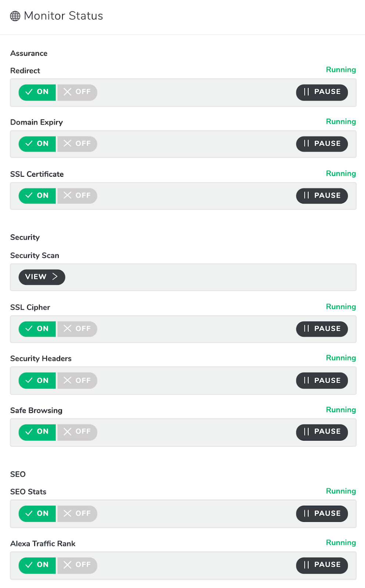Pause the SSL Cipher monitor
Screen dimensions: 365x588
coord(322,329)
